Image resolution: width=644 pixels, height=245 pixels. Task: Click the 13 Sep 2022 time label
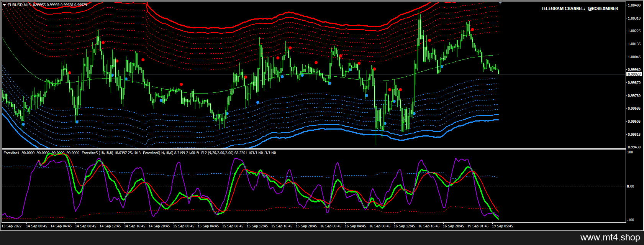(11, 226)
